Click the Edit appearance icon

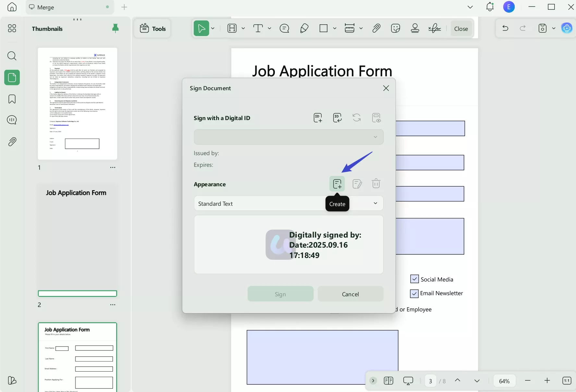click(x=357, y=184)
